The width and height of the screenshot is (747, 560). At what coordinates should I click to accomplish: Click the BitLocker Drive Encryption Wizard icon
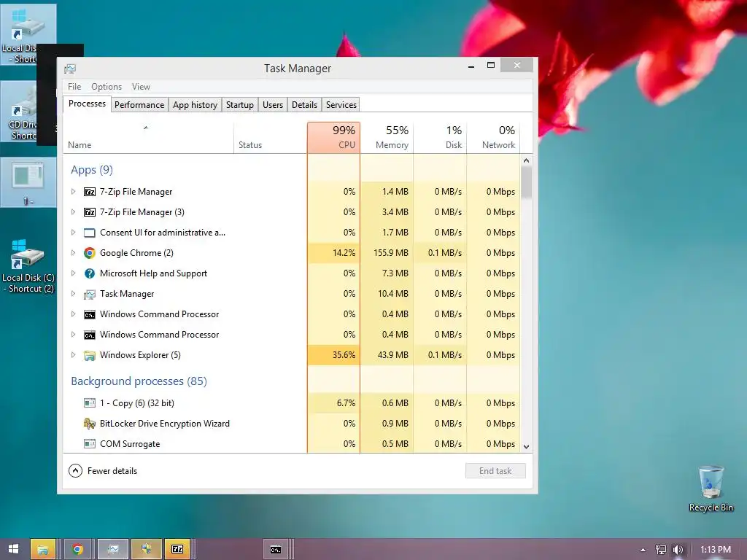90,424
